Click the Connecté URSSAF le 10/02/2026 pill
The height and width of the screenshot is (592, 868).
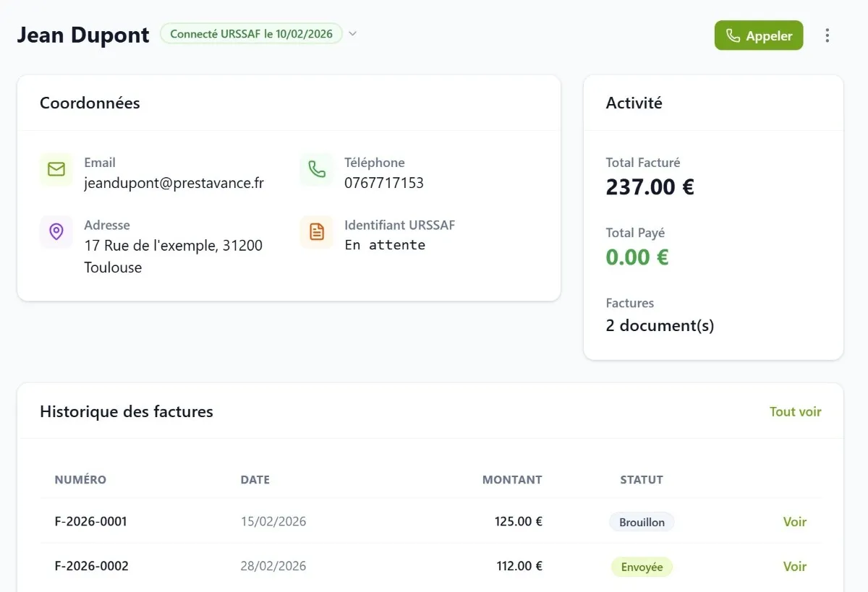[250, 33]
